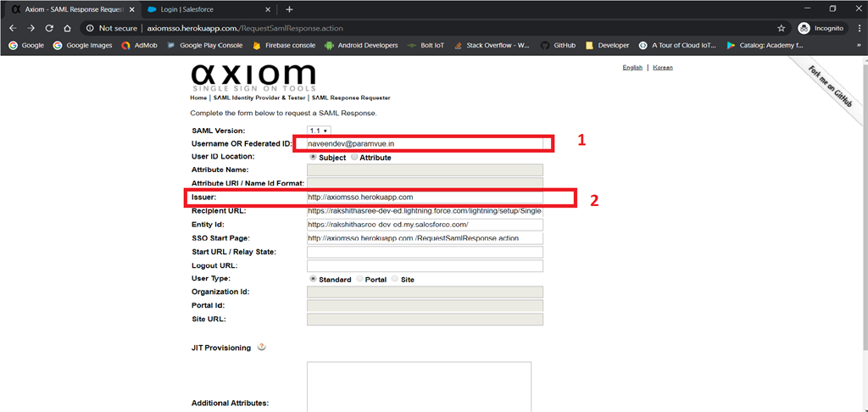Image resolution: width=868 pixels, height=412 pixels.
Task: Switch language to English
Action: tap(632, 68)
